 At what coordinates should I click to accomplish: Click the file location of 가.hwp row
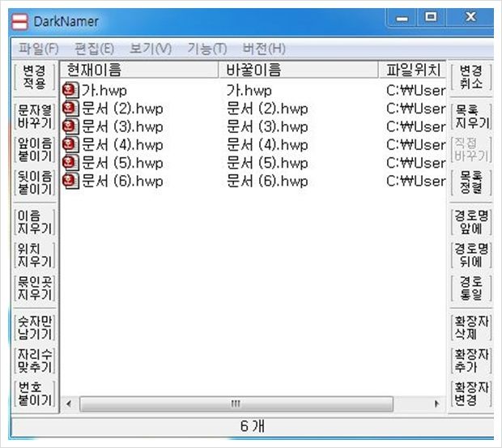(416, 91)
